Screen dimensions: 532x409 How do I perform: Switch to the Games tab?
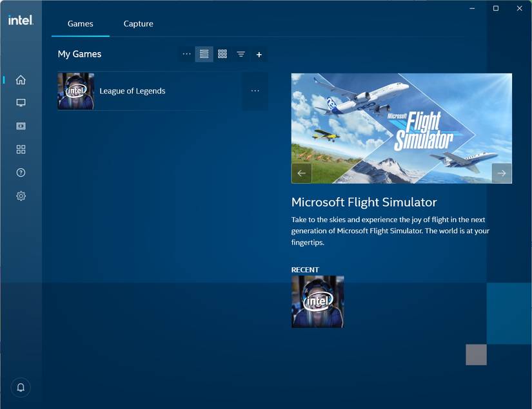coord(80,23)
